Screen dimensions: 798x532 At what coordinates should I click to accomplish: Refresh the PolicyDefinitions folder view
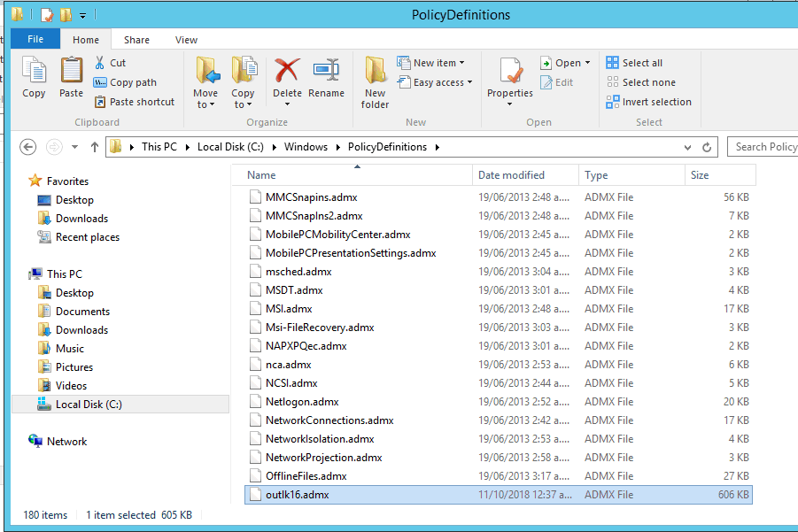706,147
